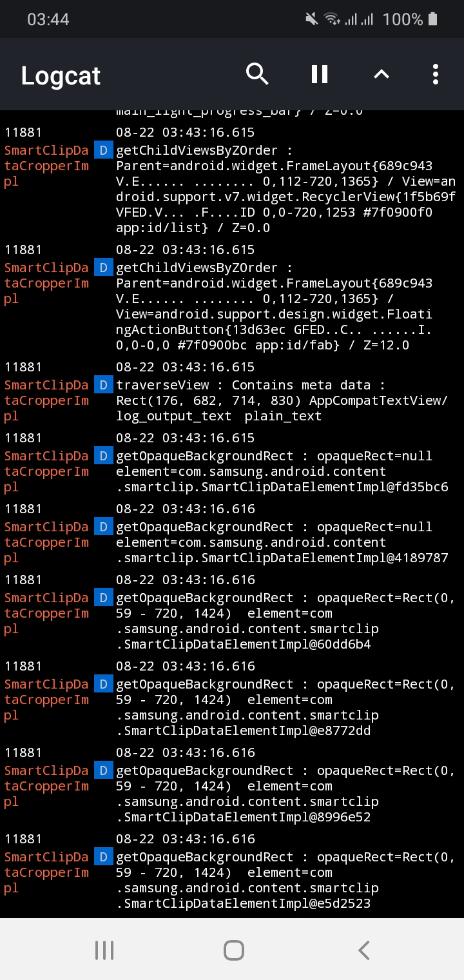
Task: Tap the D badge on the last getOpaqueBackgroundRect entry
Action: (103, 857)
